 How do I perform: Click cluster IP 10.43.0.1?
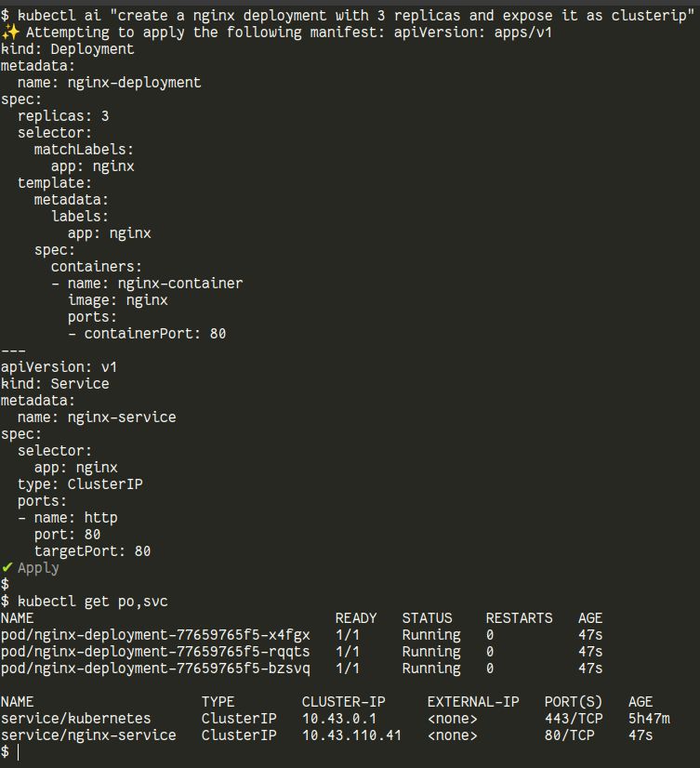coord(335,719)
